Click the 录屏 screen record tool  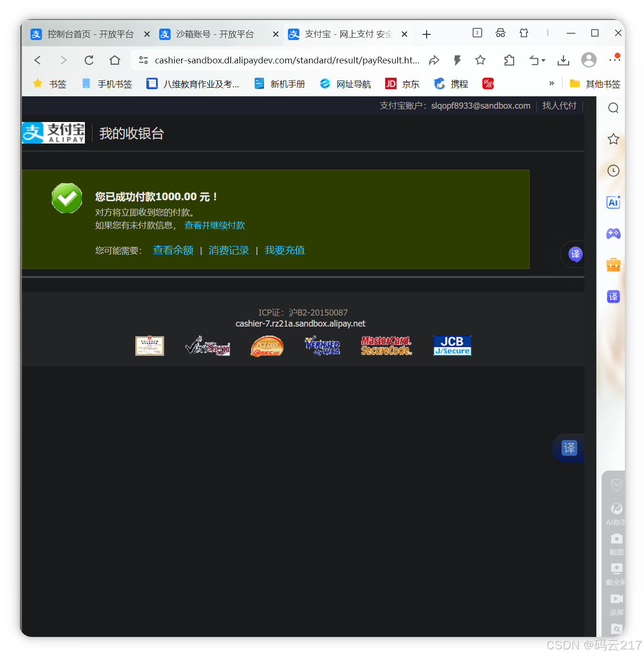(x=616, y=605)
